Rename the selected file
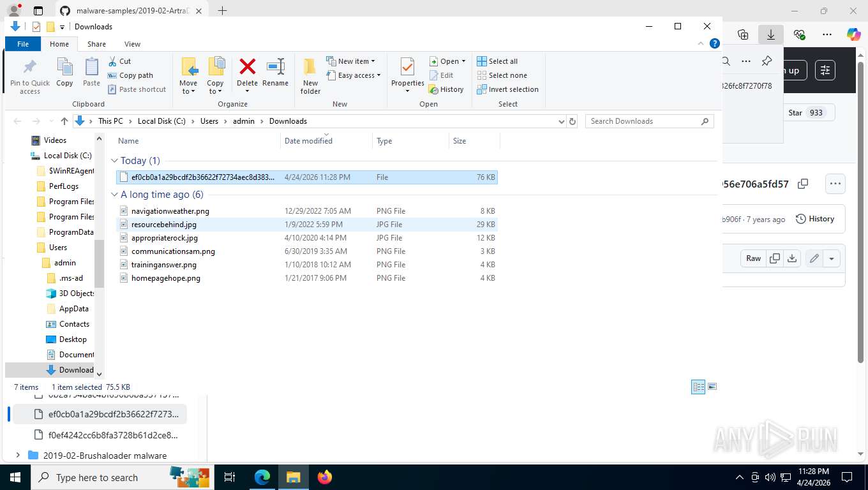The image size is (868, 490). point(275,72)
